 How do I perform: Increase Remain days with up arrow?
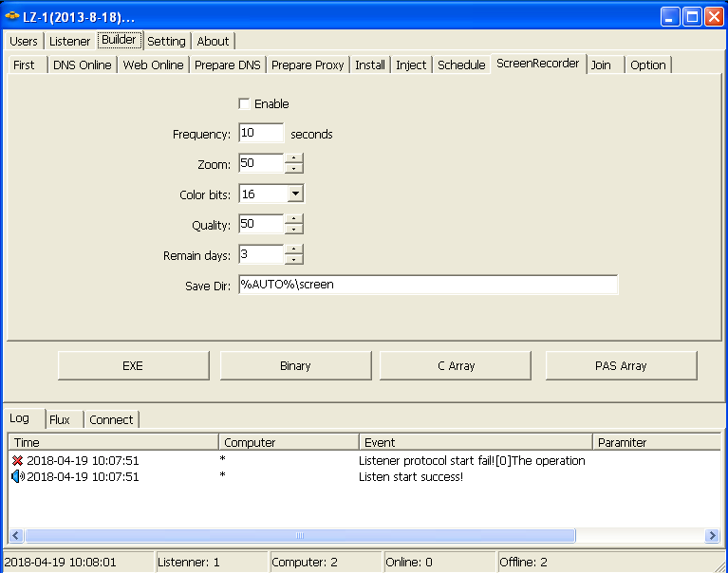click(x=294, y=250)
